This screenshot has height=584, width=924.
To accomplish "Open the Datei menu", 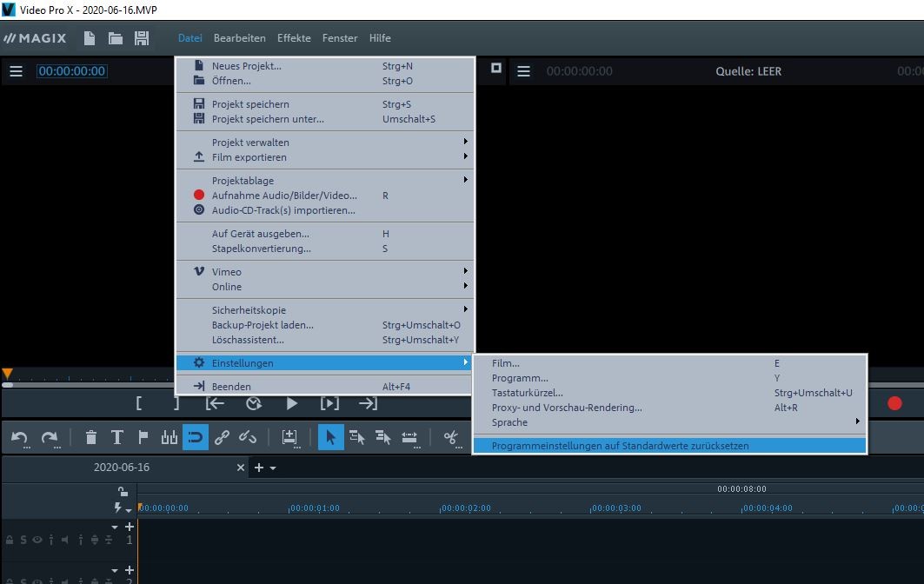I will 189,38.
